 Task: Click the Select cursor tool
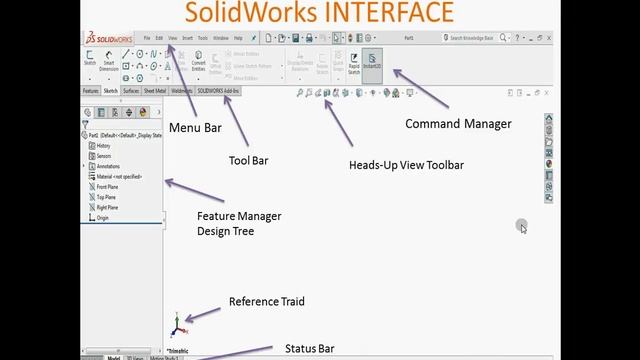point(336,38)
